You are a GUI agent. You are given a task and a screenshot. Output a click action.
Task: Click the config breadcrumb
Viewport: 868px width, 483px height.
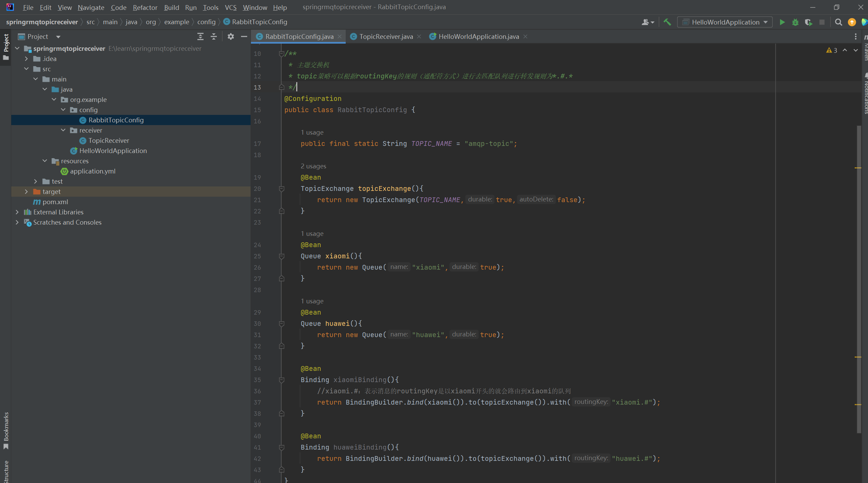coord(206,22)
